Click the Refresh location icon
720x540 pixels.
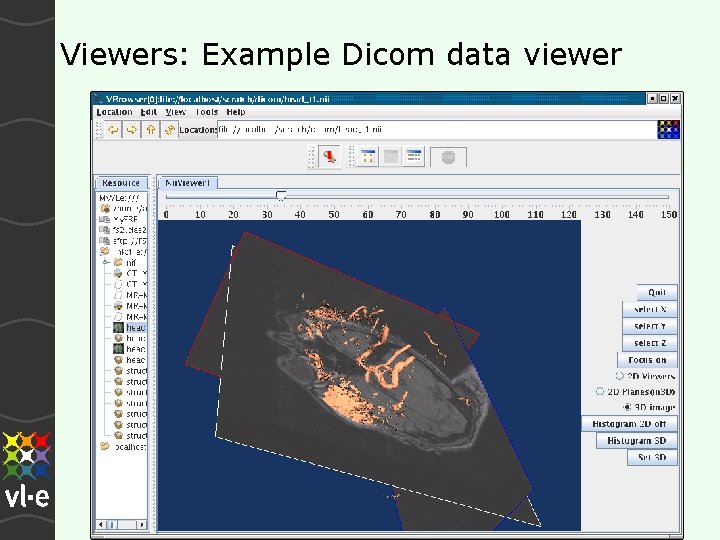coord(169,130)
